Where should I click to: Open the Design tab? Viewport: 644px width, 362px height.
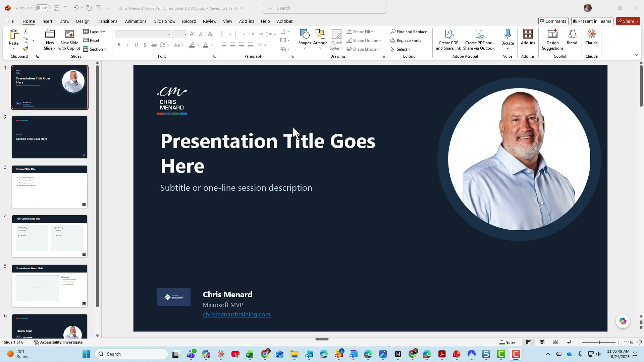click(x=83, y=21)
